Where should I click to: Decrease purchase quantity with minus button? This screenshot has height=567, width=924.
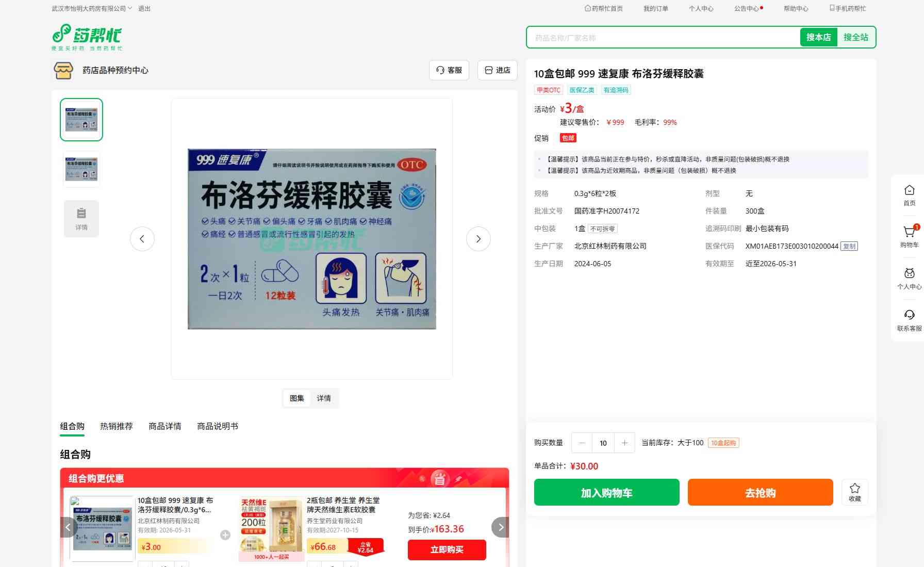(x=582, y=443)
